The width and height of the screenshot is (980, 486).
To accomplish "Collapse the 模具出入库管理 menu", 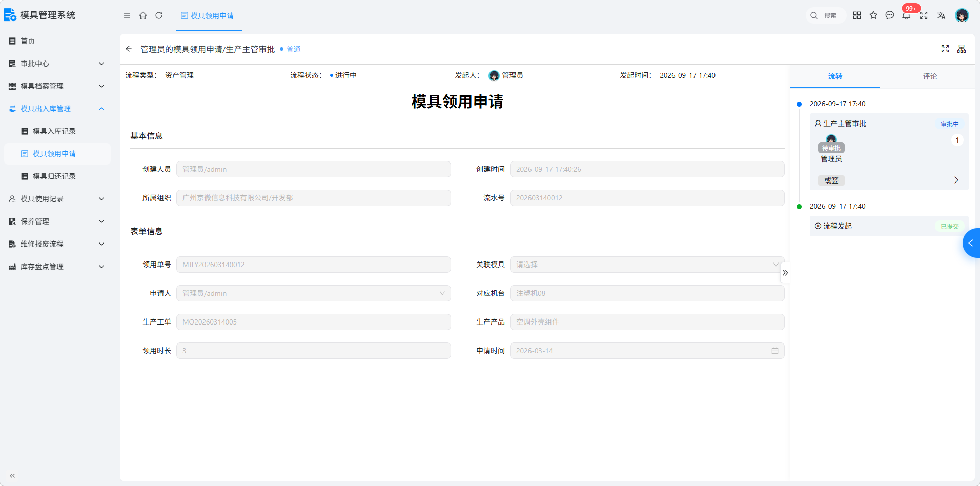I will click(57, 109).
